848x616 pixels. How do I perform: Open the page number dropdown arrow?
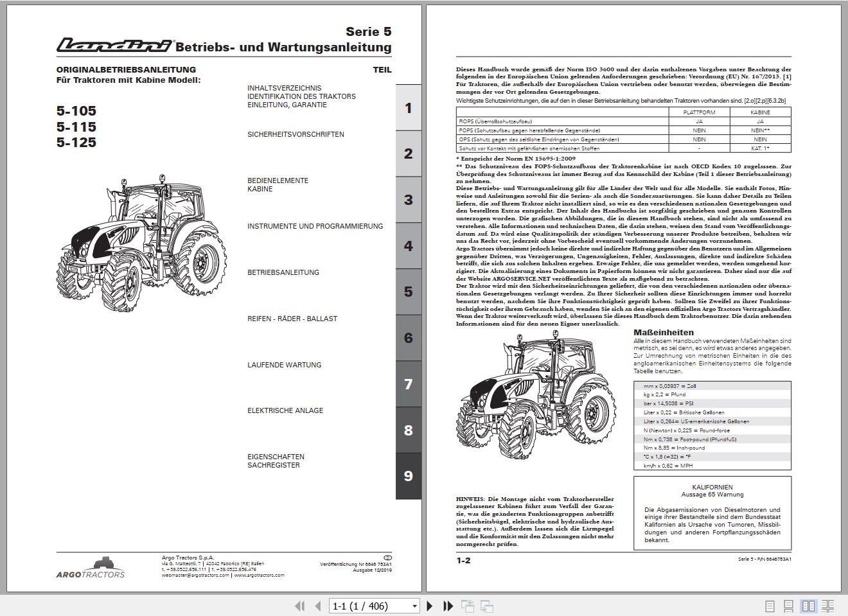414,606
